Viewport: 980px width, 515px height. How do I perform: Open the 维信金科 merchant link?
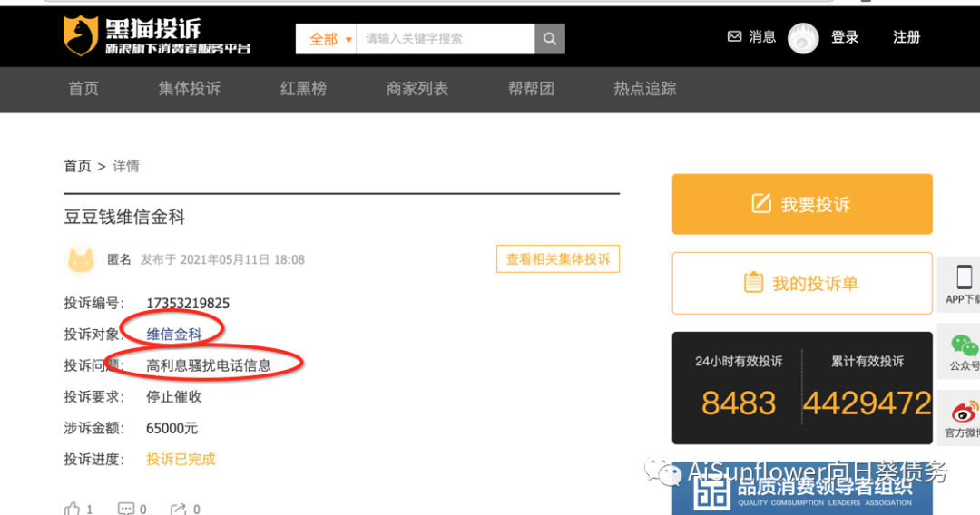click(173, 335)
